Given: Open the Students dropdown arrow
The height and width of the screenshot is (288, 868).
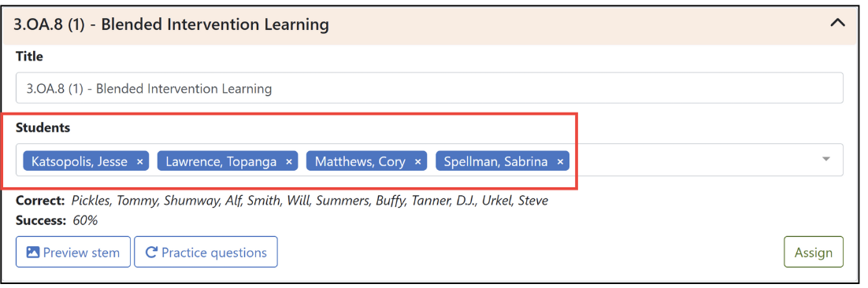Looking at the screenshot, I should click(826, 159).
